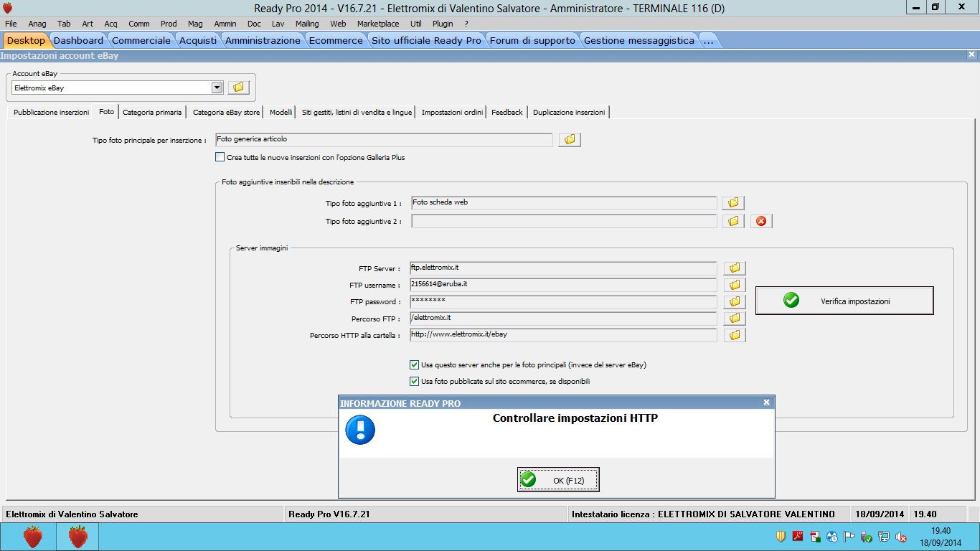Select the Feedback tab
980x551 pixels.
pos(507,112)
